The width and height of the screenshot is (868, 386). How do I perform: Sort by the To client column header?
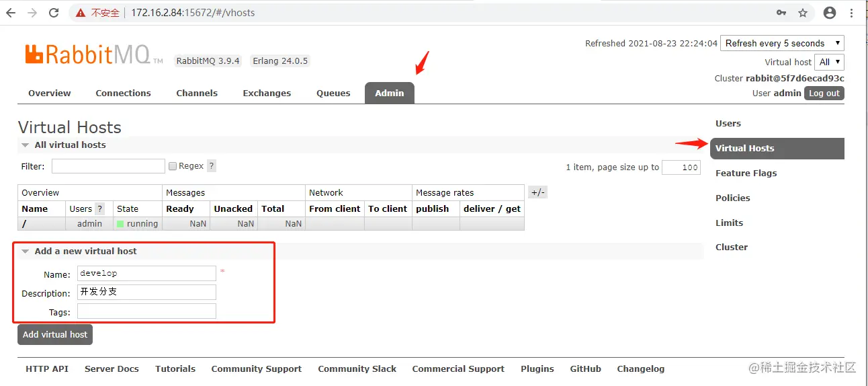[x=388, y=209]
